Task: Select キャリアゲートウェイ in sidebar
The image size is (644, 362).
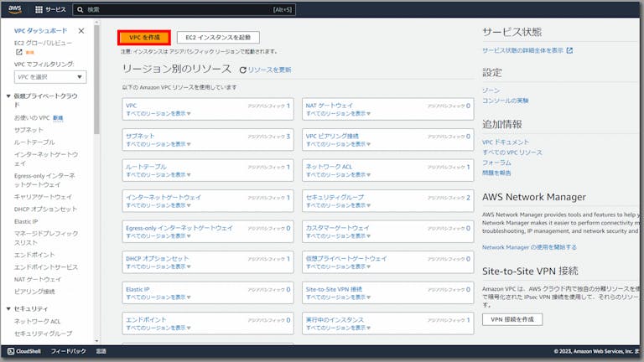Action: (43, 197)
